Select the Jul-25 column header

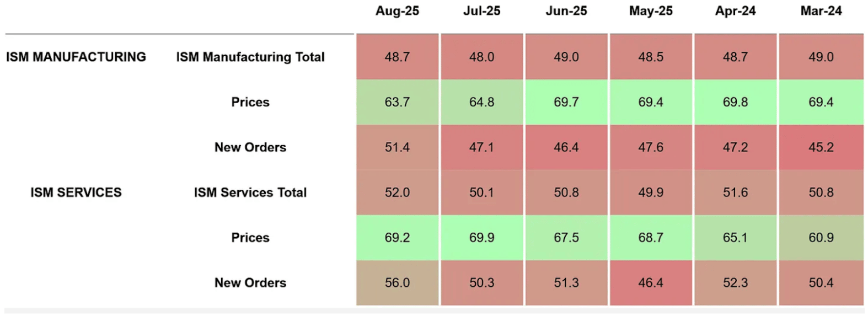[481, 11]
